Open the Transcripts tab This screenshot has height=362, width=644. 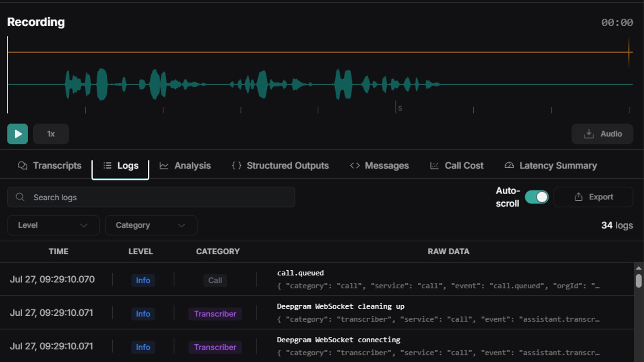point(50,166)
